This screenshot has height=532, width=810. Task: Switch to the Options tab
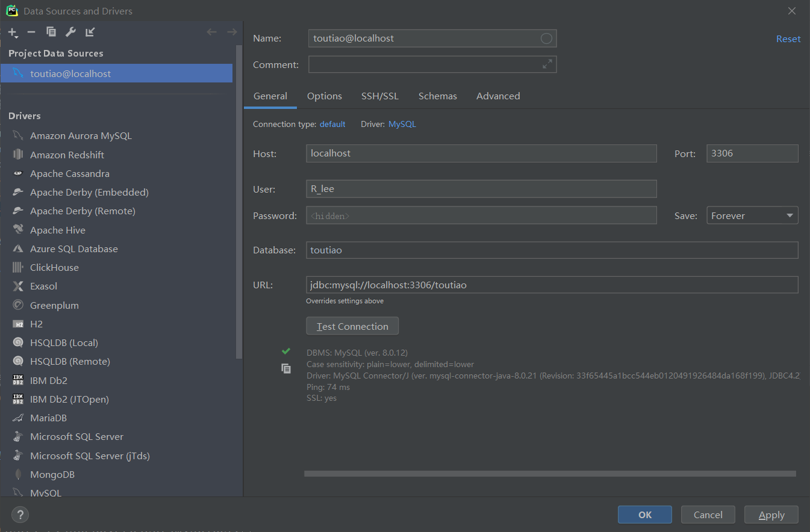(325, 96)
